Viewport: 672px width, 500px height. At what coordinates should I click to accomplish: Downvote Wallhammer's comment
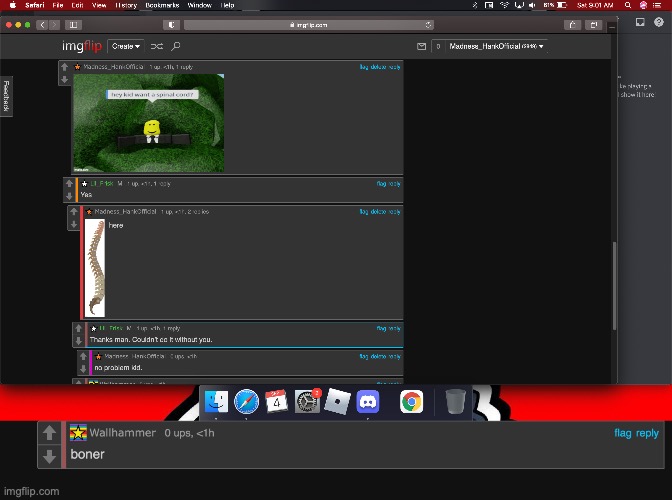pos(48,456)
